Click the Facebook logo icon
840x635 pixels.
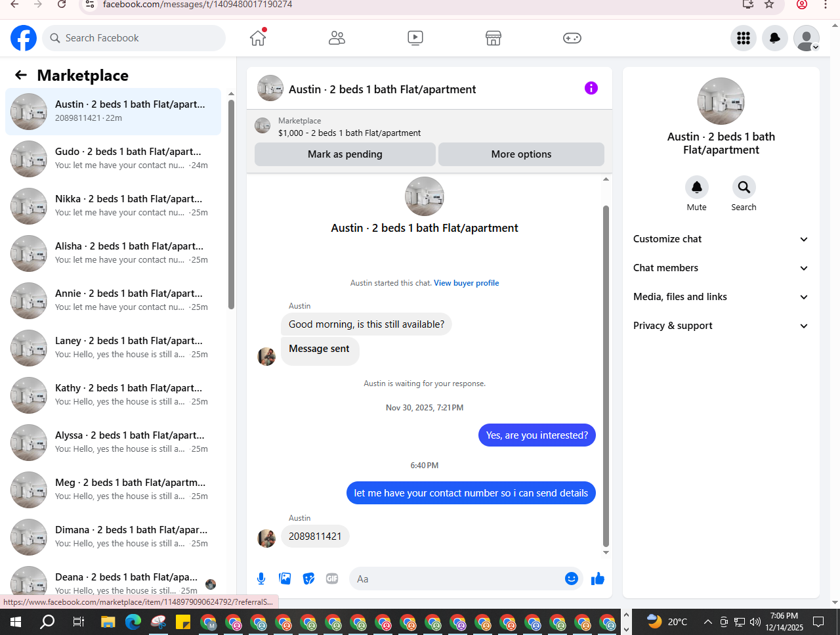coord(24,38)
